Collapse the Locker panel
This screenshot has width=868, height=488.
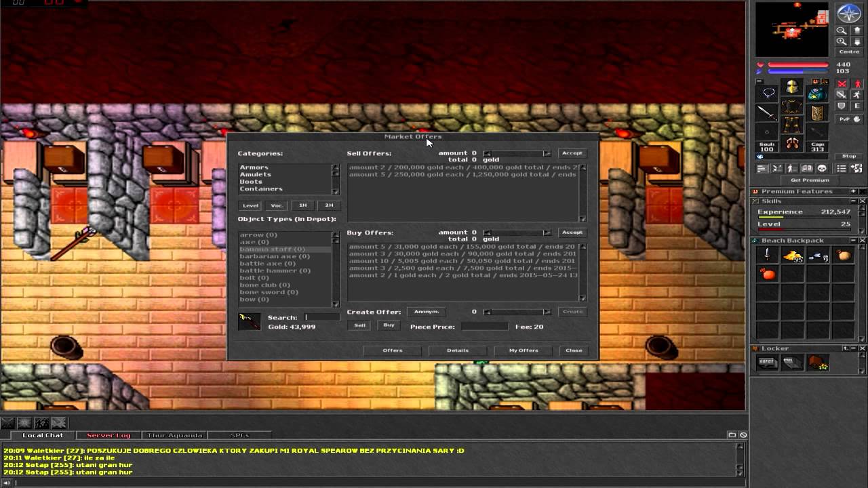[x=854, y=348]
